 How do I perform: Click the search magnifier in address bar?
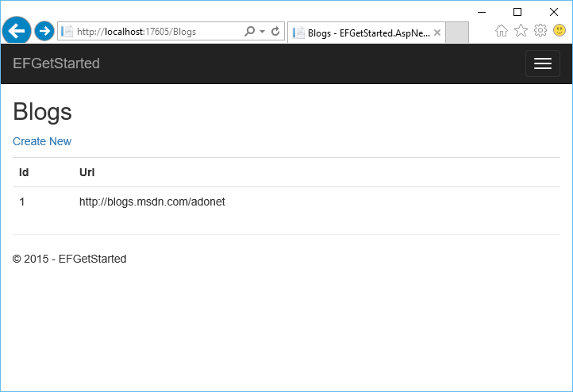(249, 32)
